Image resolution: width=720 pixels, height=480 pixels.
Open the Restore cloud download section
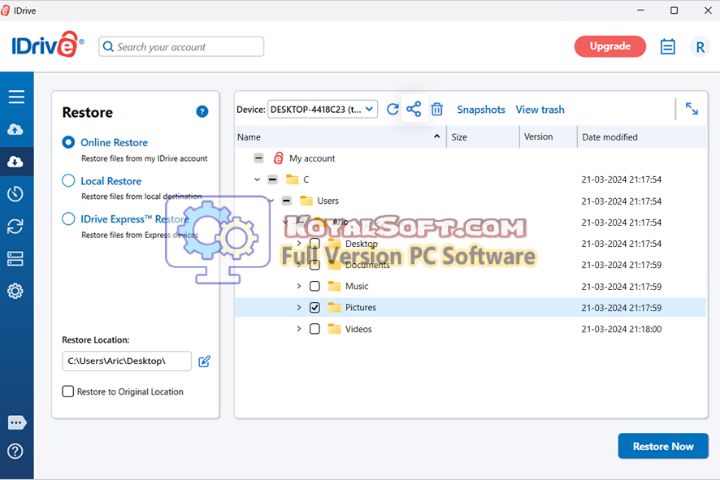[15, 162]
